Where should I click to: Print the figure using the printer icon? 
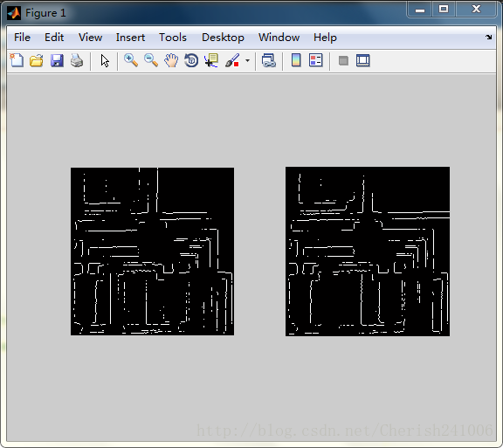coord(77,60)
